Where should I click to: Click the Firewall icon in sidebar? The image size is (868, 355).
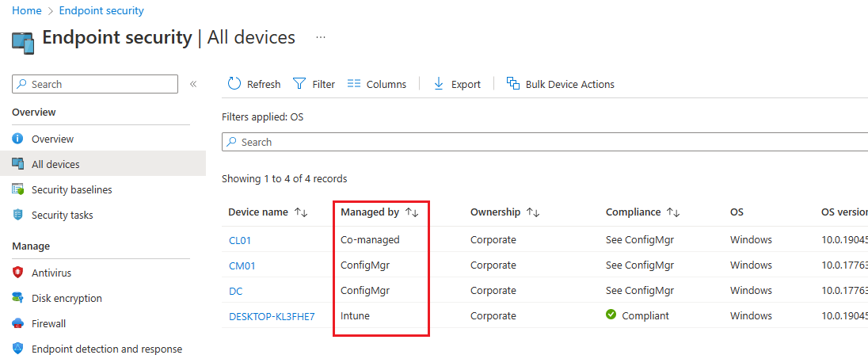point(17,323)
